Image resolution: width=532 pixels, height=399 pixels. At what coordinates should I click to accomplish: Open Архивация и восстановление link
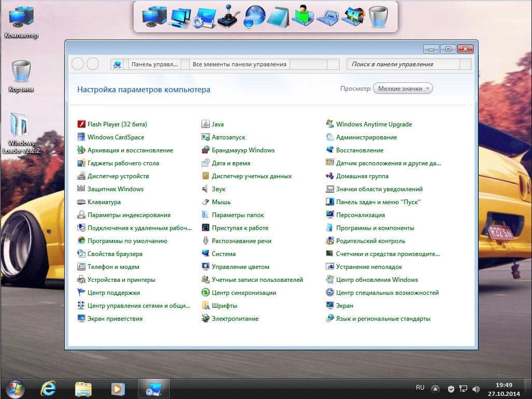pyautogui.click(x=131, y=150)
